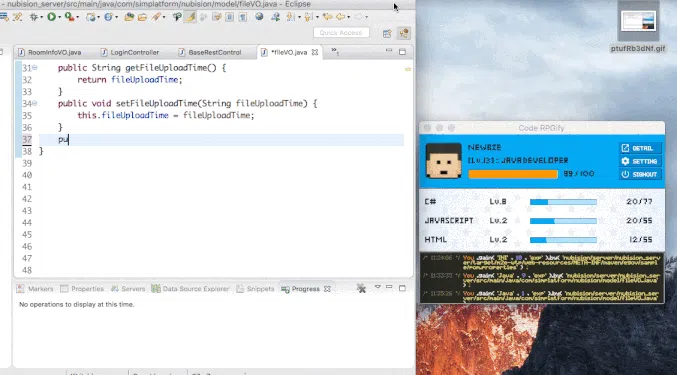Switch to LoginController editor tab
677x375 pixels.
[x=130, y=52]
